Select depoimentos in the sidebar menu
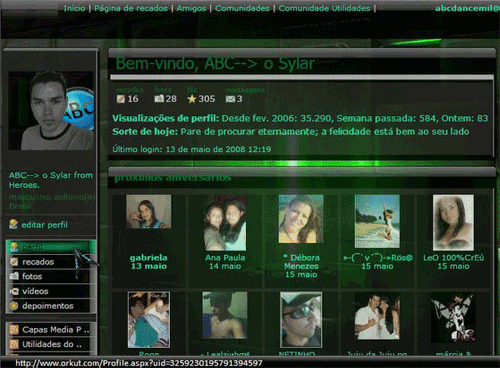This screenshot has width=500, height=368. point(48,306)
